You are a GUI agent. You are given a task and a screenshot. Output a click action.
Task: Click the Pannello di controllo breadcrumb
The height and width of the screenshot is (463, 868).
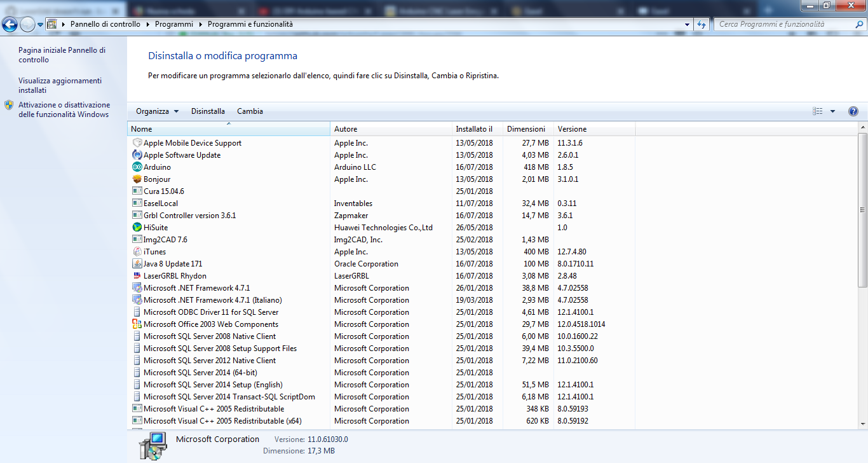tap(105, 24)
